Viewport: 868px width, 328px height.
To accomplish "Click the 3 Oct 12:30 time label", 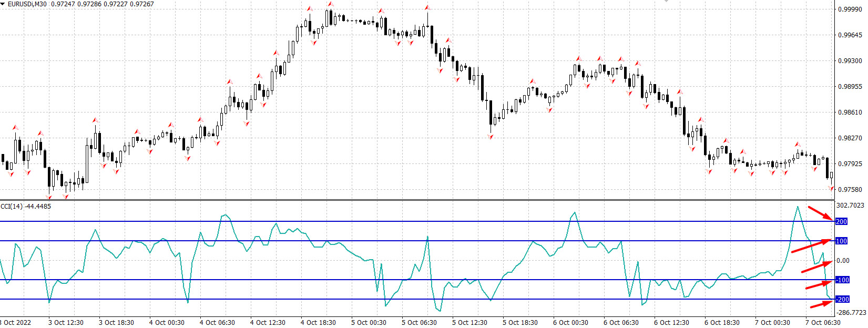I will 66,323.
